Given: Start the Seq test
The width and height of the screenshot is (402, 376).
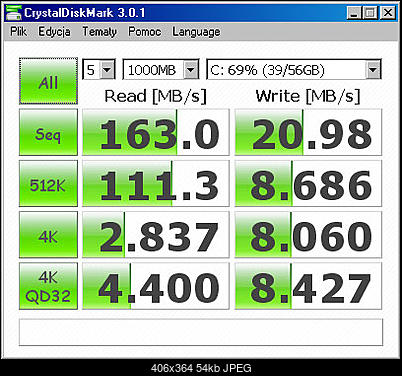Looking at the screenshot, I should (x=48, y=132).
